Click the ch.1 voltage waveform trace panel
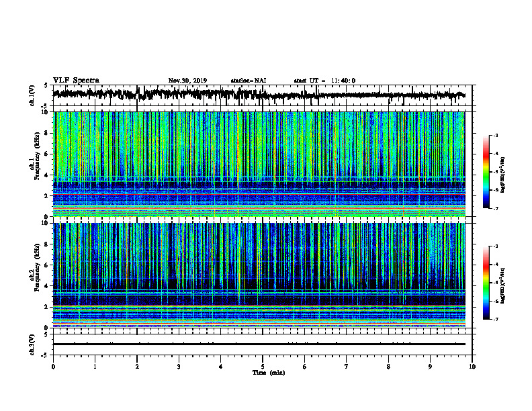The height and width of the screenshot is (411, 532). [263, 95]
